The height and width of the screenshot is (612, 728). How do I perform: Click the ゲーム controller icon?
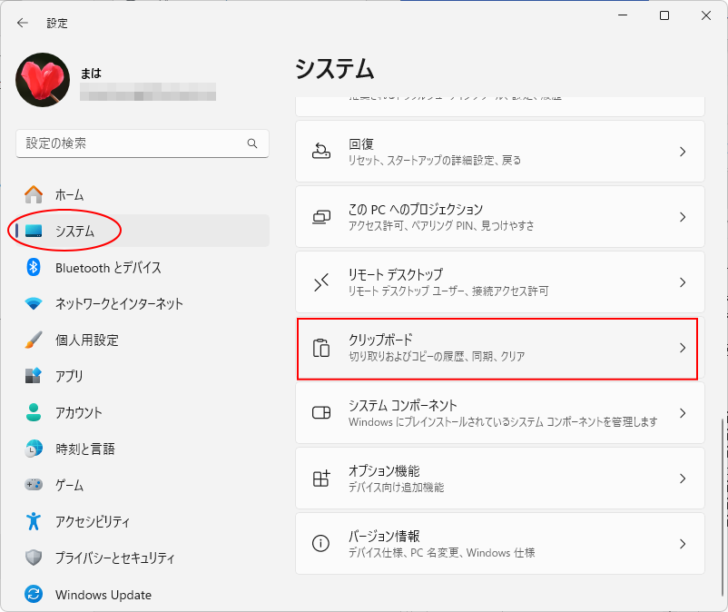point(33,485)
